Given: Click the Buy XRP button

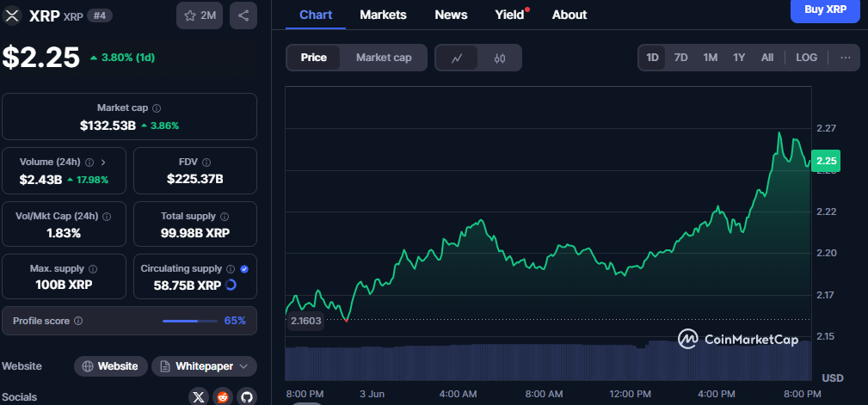Looking at the screenshot, I should [x=825, y=10].
